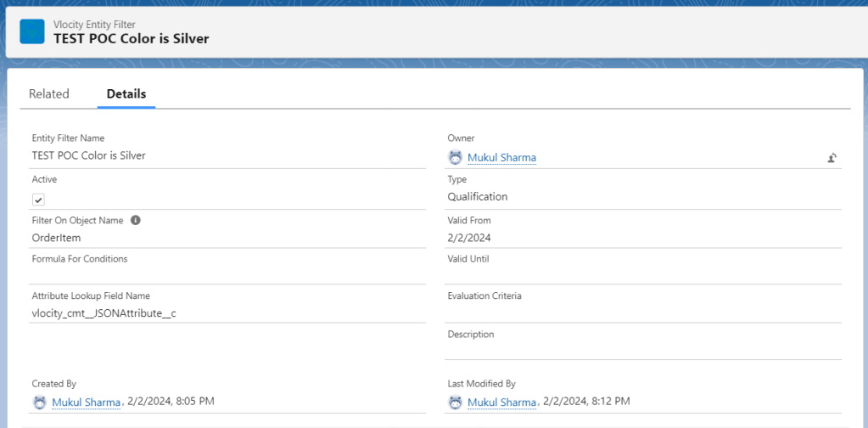Viewport: 868px width, 428px height.
Task: Click the change owner icon
Action: tap(832, 158)
